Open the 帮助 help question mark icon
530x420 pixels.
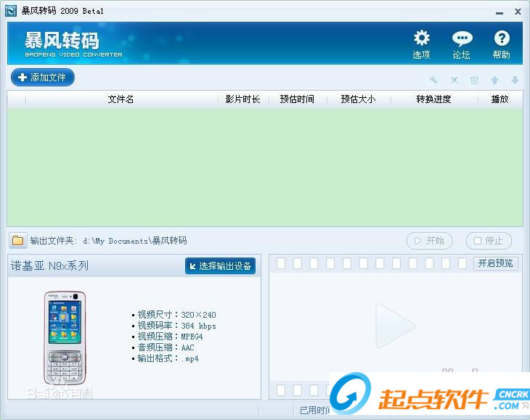[502, 44]
